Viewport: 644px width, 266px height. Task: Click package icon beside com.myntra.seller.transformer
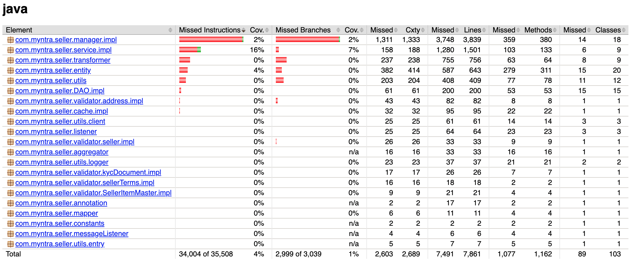(10, 60)
